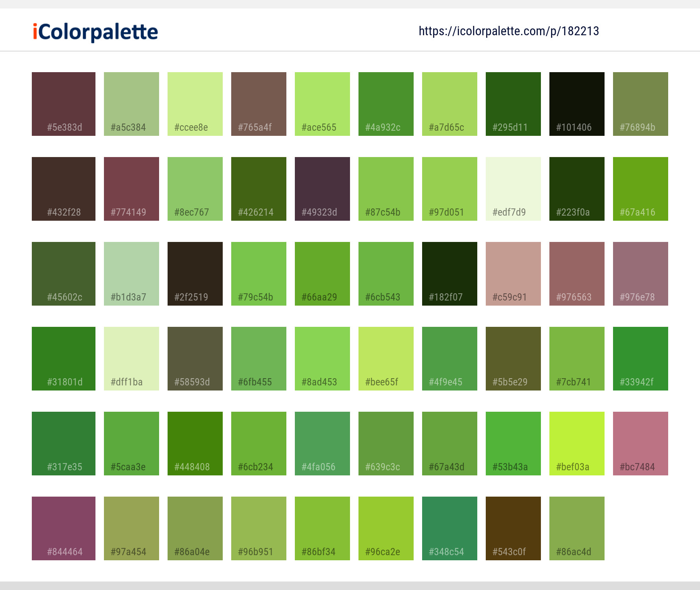700x590 pixels.
Task: Choose the #8ec767 swatch
Action: point(195,189)
